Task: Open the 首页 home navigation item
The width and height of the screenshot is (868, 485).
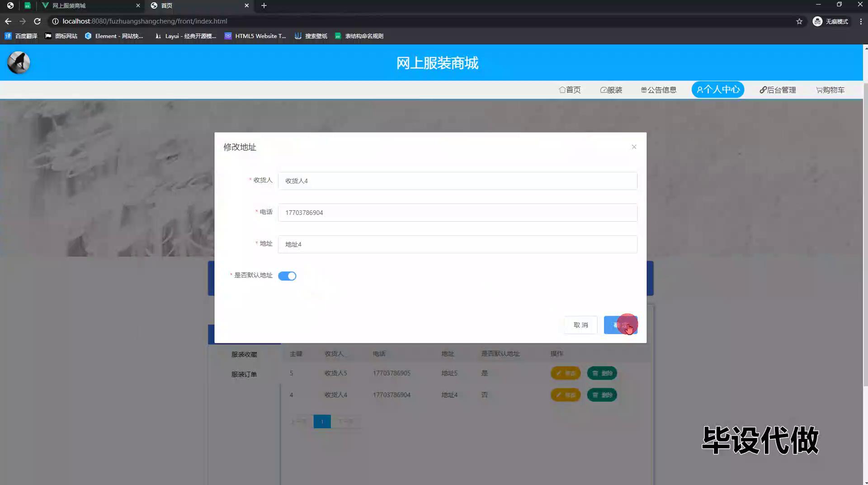Action: click(x=570, y=90)
